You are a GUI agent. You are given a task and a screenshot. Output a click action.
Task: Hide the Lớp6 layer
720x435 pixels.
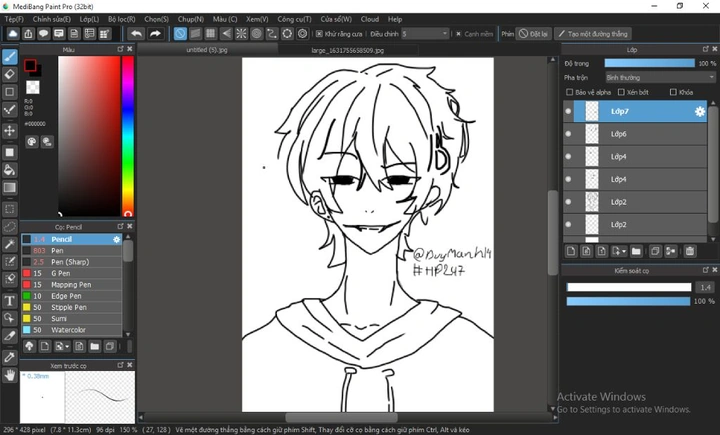tap(568, 134)
